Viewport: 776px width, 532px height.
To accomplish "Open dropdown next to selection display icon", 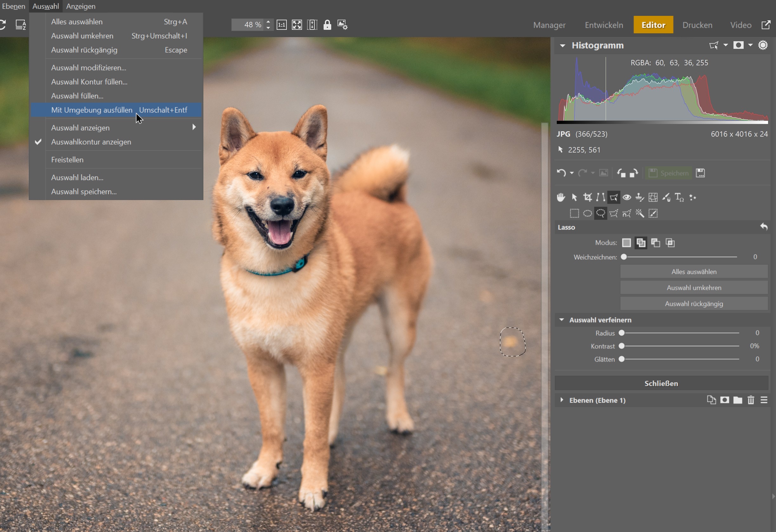I will pos(726,45).
